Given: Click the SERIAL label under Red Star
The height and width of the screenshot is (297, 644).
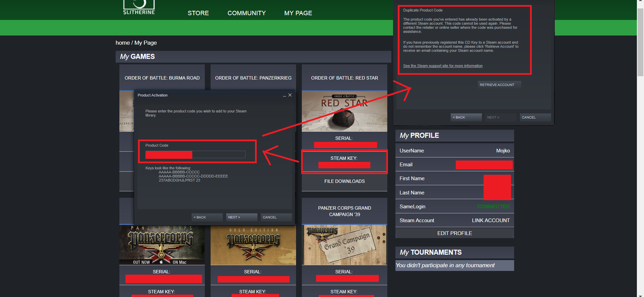Looking at the screenshot, I should (344, 138).
